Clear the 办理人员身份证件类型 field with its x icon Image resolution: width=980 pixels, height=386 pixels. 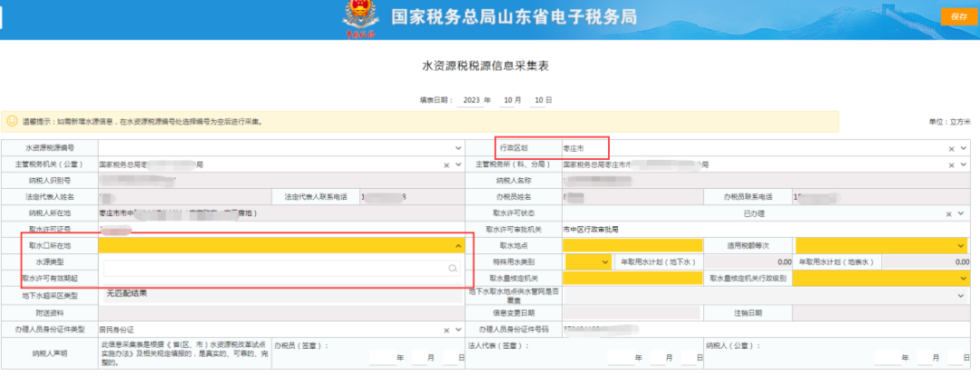(446, 330)
